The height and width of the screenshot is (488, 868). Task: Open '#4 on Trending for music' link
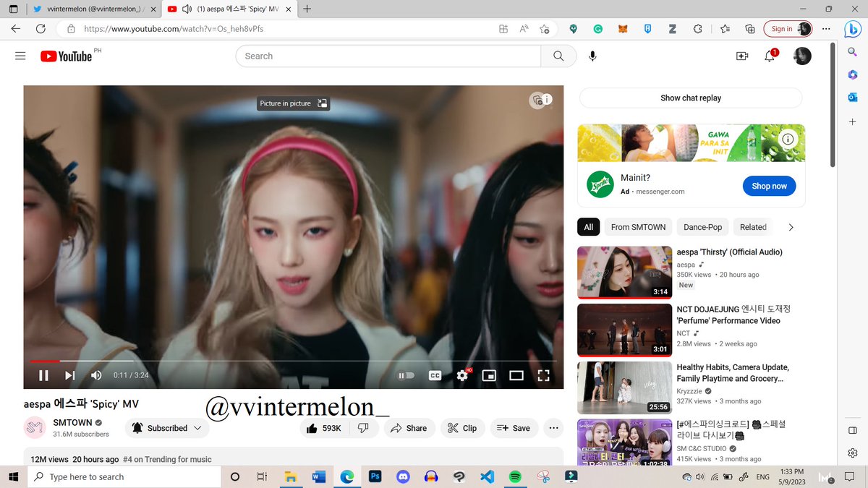167,459
